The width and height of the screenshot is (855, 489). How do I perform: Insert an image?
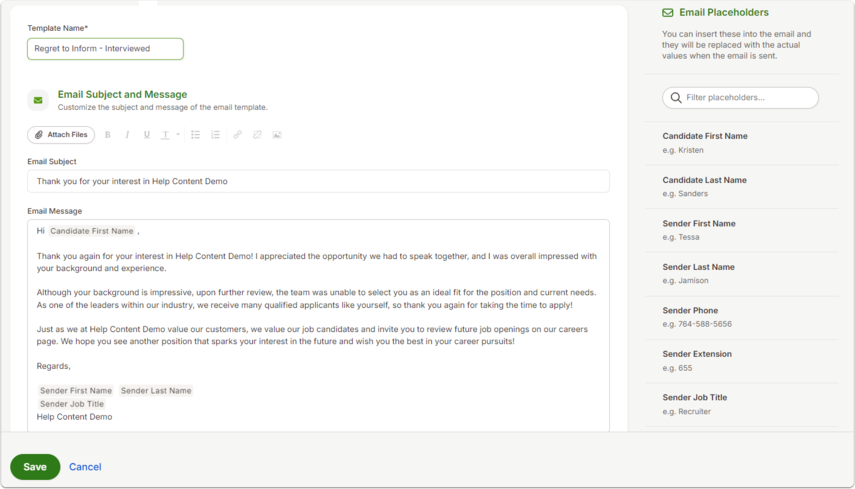[277, 135]
